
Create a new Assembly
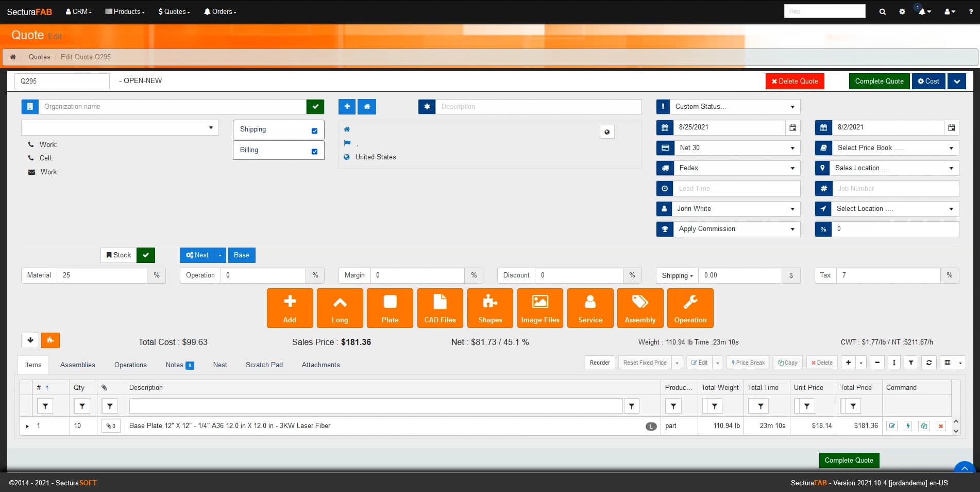640,308
